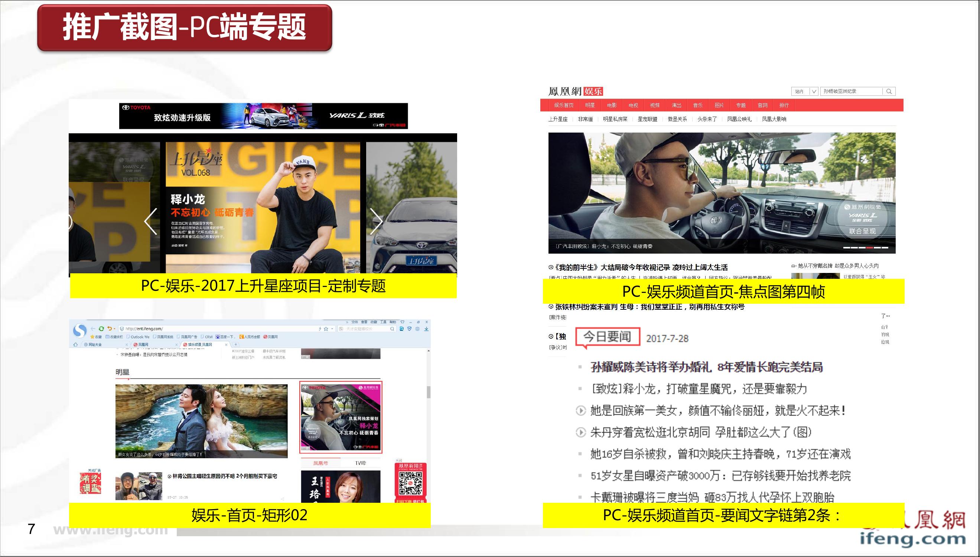Screen dimensions: 980x557
Task: Click the skin shirt icon near 帮助
Action: point(402,322)
